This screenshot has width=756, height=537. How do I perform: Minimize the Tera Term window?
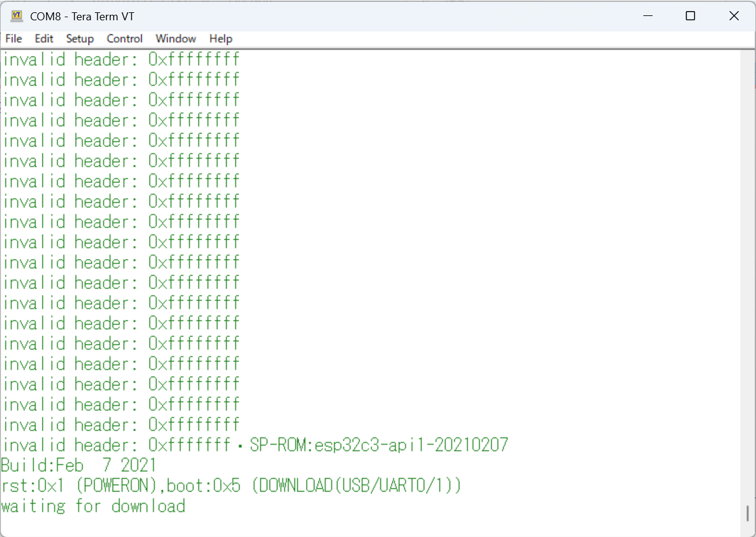pos(647,16)
